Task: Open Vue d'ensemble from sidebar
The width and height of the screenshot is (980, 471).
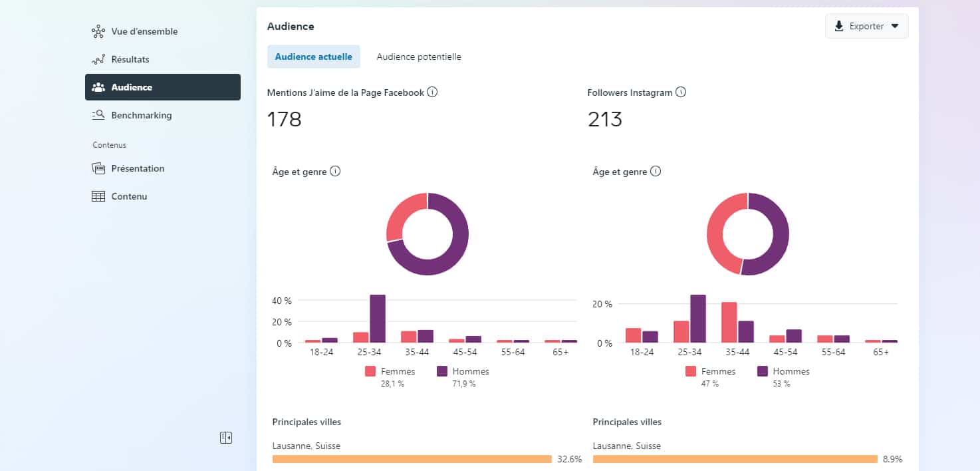Action: pos(134,31)
